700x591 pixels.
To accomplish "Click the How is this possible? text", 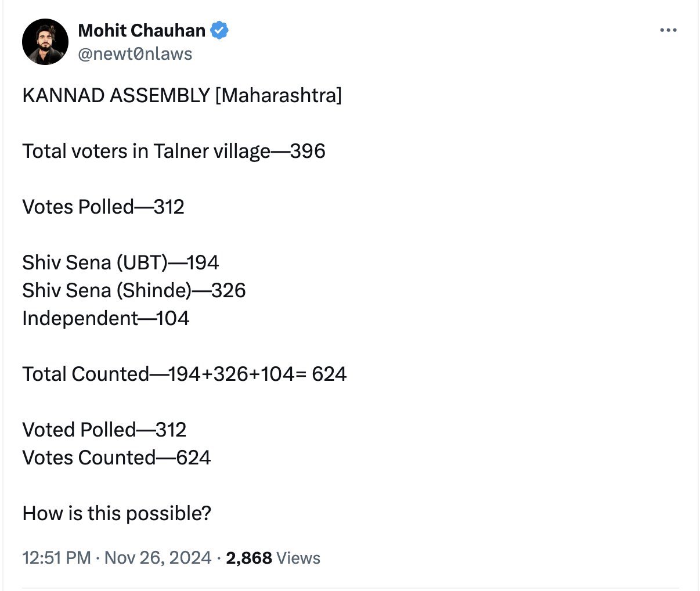I will click(117, 513).
